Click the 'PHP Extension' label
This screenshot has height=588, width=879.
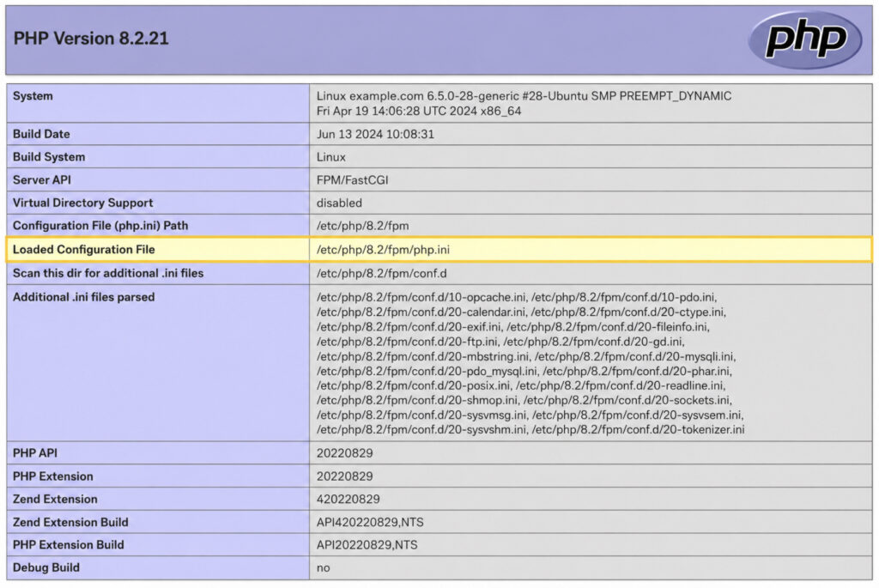click(52, 476)
